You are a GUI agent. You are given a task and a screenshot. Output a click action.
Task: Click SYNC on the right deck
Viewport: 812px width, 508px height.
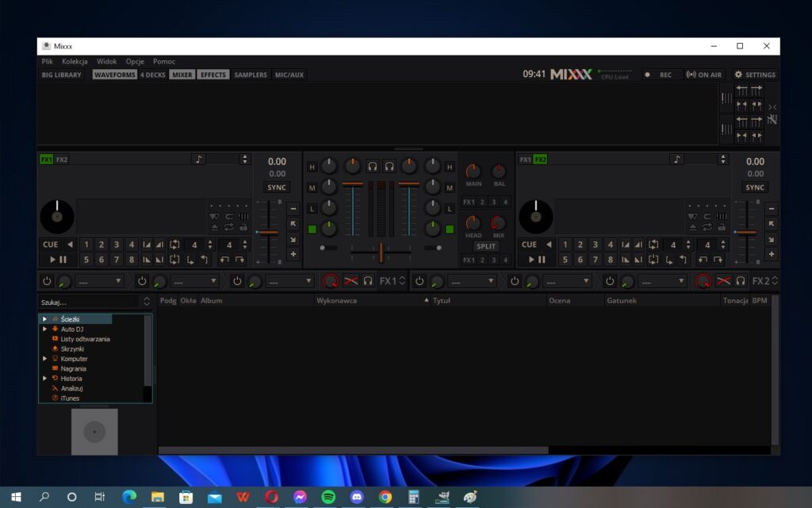tap(755, 187)
